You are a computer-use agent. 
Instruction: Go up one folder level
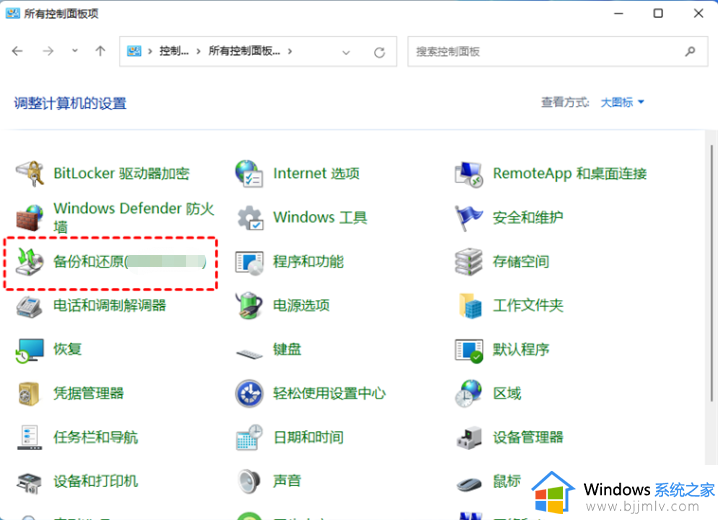(x=100, y=51)
